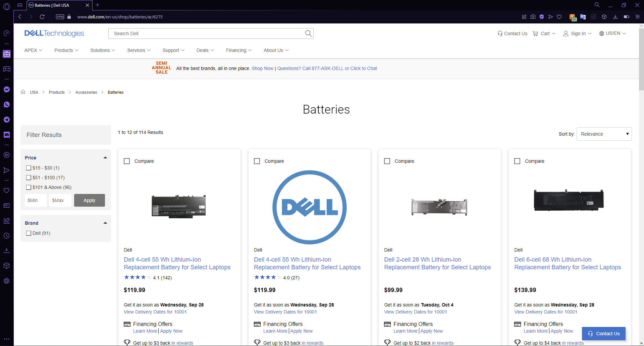Open the Sign In dropdown
Viewport: 644px width, 346px height.
(577, 33)
